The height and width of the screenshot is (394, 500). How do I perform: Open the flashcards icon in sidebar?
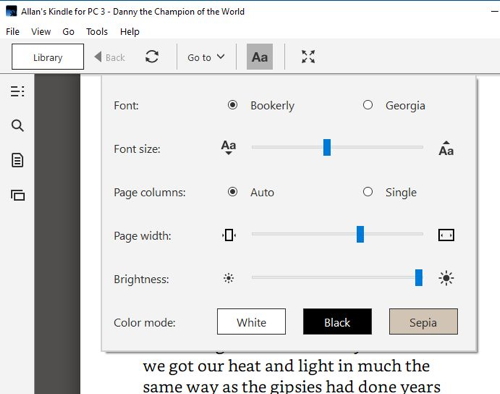(x=18, y=195)
